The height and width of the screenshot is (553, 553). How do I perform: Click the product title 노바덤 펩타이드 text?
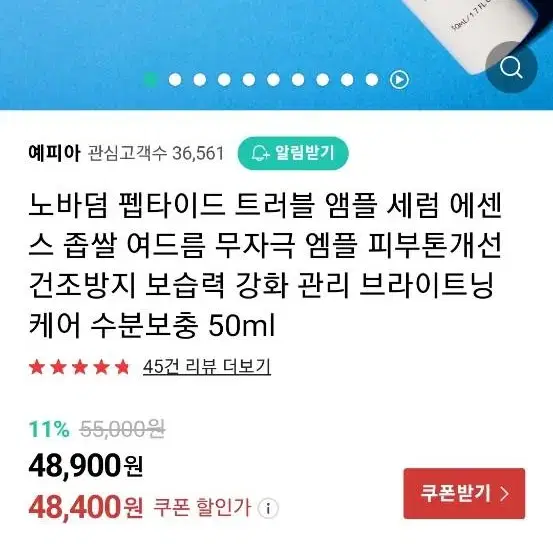coord(127,205)
